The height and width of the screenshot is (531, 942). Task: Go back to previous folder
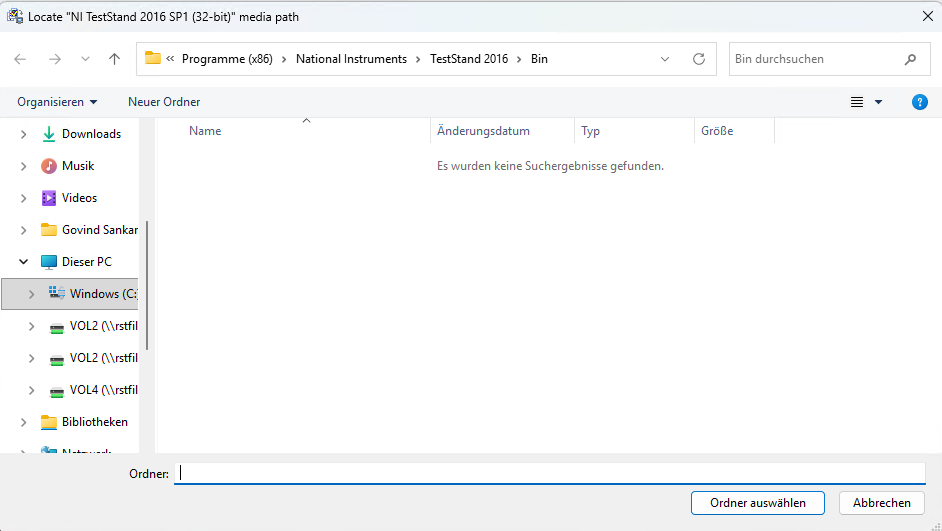tap(20, 59)
